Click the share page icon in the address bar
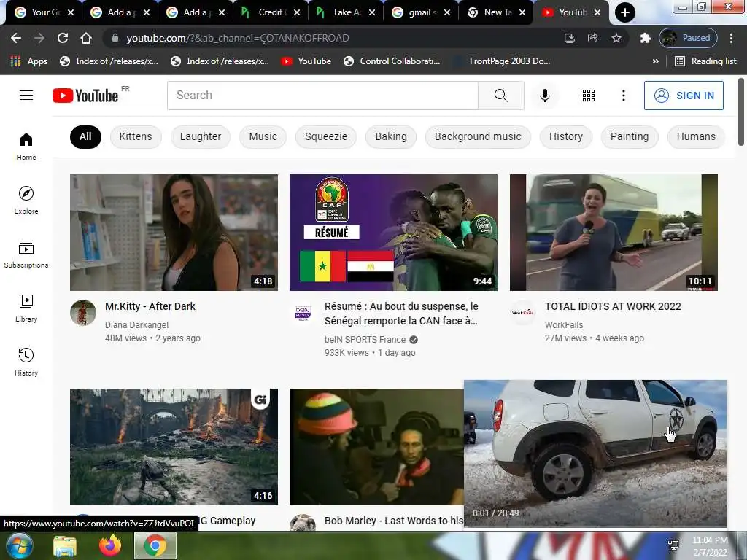Viewport: 747px width, 560px height. 592,38
